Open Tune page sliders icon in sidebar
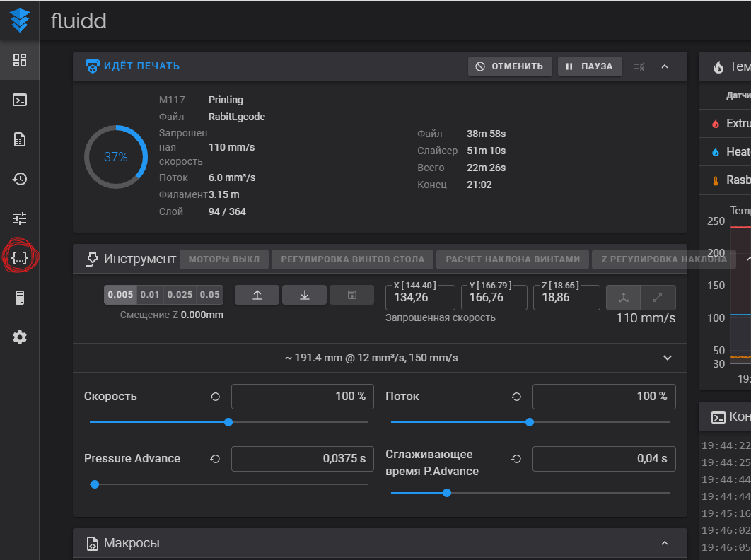Screen dimensions: 751x560 [x=20, y=218]
